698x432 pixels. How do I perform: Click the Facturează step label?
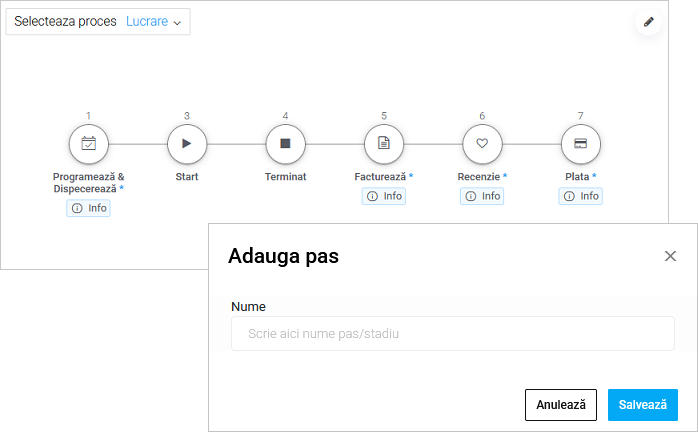[x=380, y=177]
